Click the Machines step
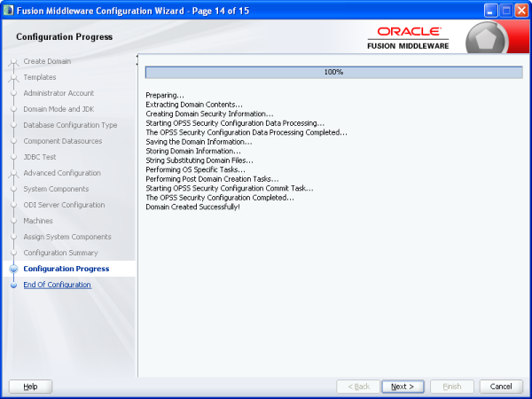 pyautogui.click(x=38, y=221)
